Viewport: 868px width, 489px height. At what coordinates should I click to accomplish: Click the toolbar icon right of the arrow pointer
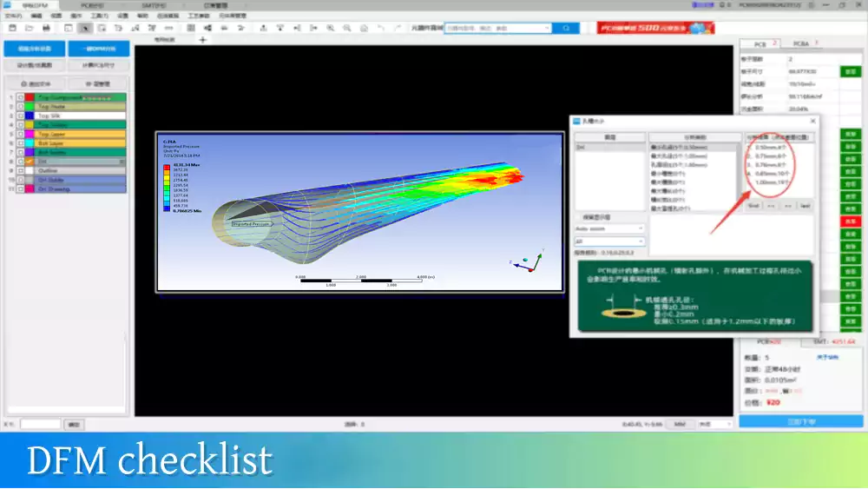click(x=102, y=28)
